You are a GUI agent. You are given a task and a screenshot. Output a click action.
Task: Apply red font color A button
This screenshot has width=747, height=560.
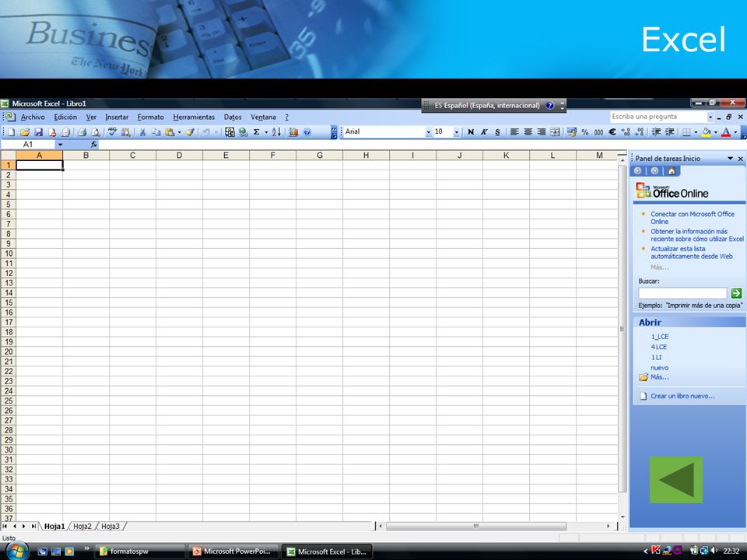point(727,132)
